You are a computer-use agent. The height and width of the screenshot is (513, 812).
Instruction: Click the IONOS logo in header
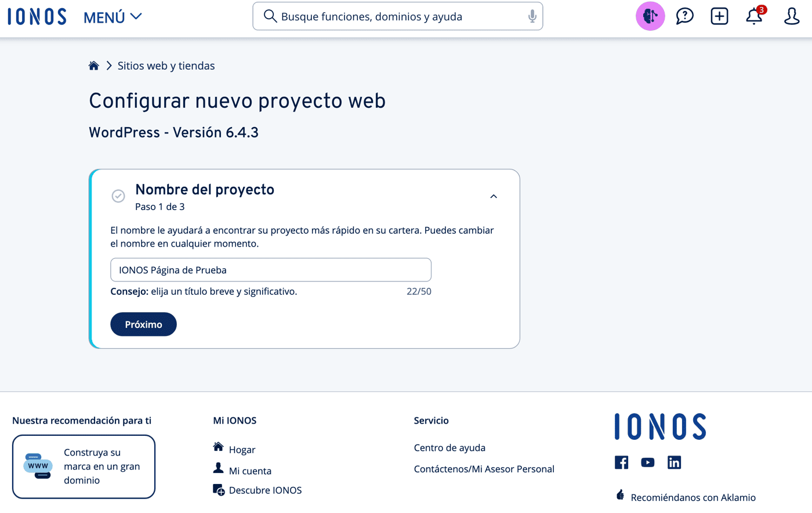click(37, 17)
